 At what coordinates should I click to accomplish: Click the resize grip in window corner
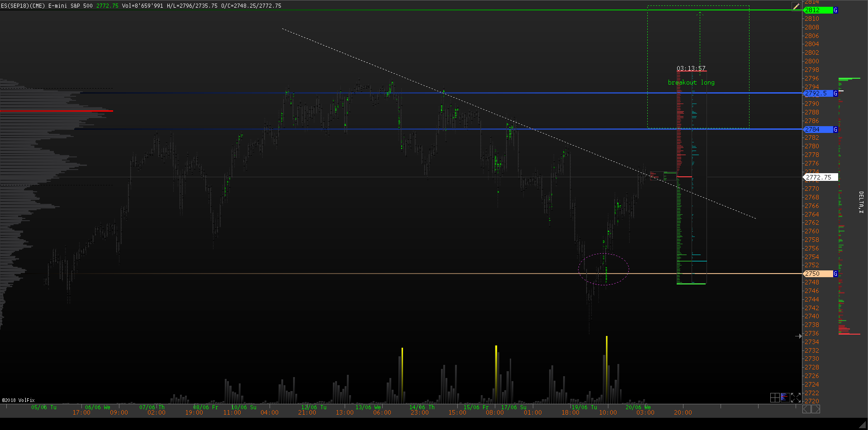[863, 425]
